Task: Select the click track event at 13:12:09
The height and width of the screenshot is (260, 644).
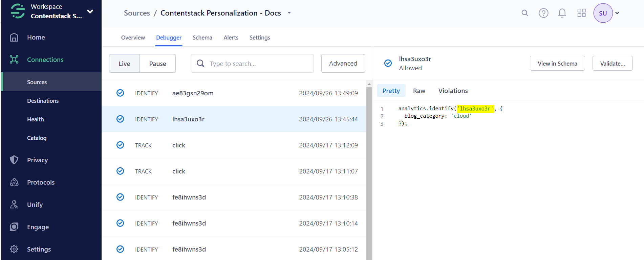Action: point(234,145)
